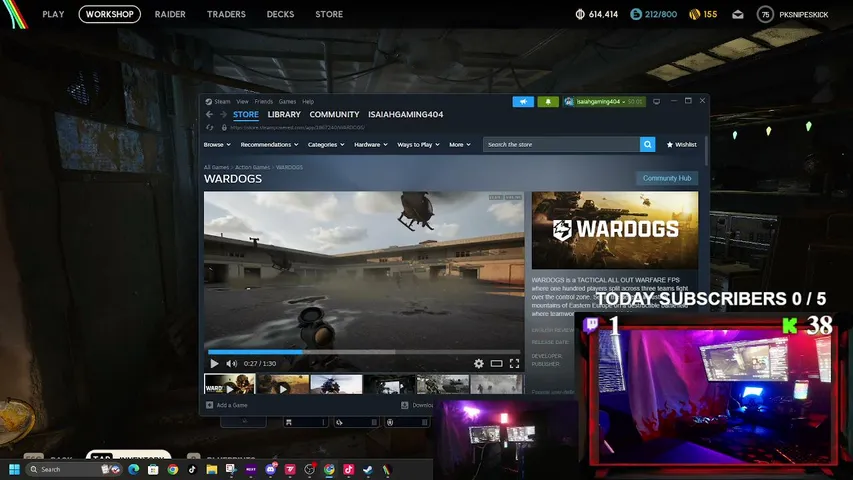Viewport: 853px width, 480px height.
Task: Open trailer video settings gear
Action: (478, 364)
